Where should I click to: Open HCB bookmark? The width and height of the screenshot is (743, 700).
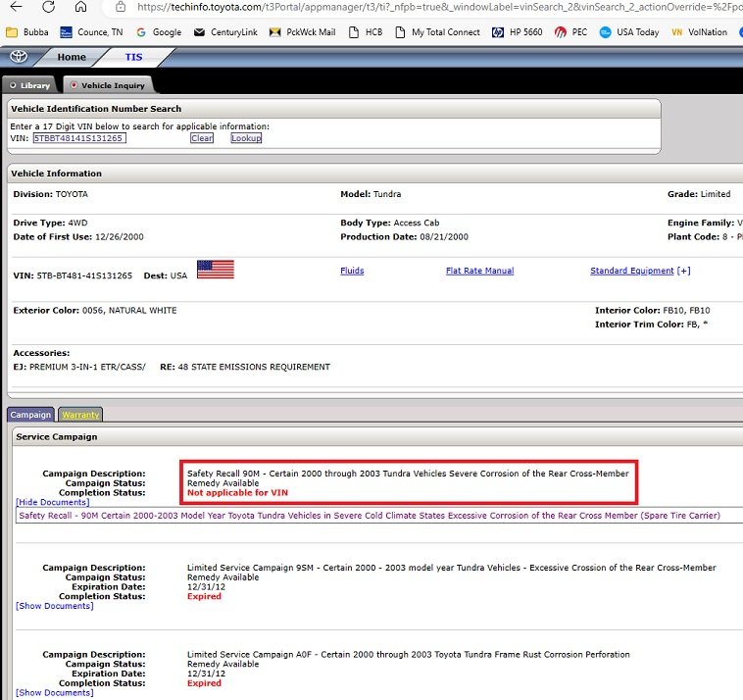click(x=366, y=32)
